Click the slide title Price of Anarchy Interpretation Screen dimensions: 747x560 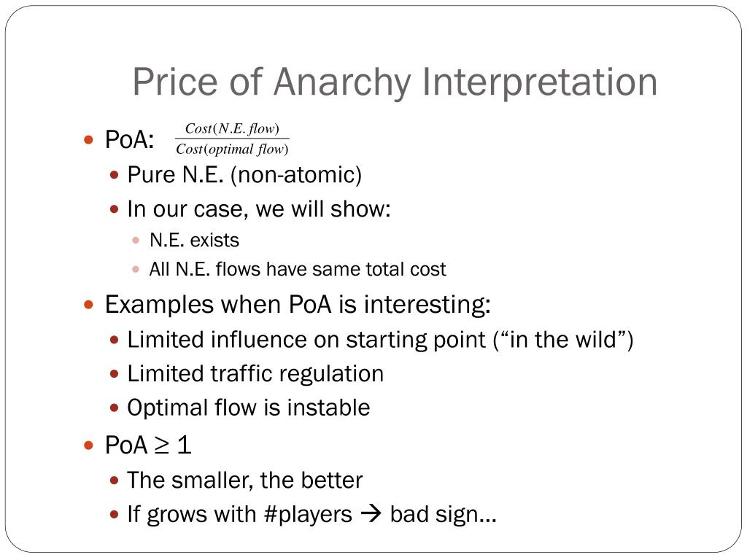click(395, 82)
